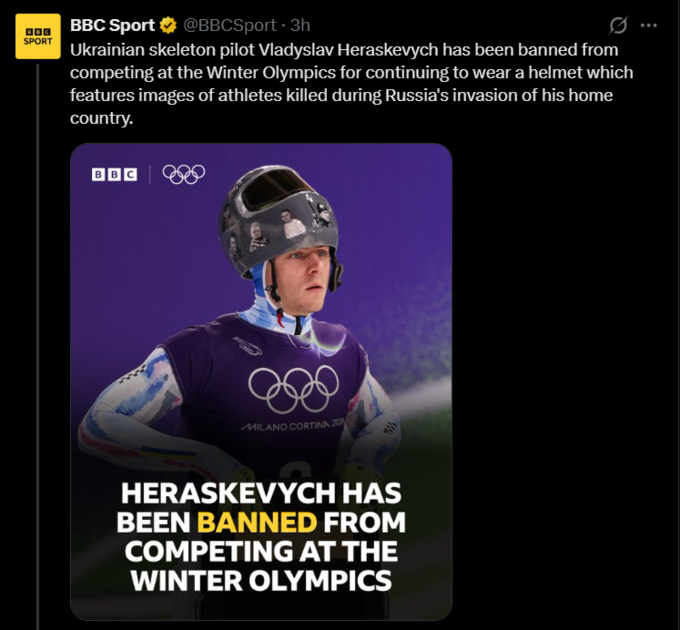
Task: Open the BBC Sport display name link
Action: [112, 26]
